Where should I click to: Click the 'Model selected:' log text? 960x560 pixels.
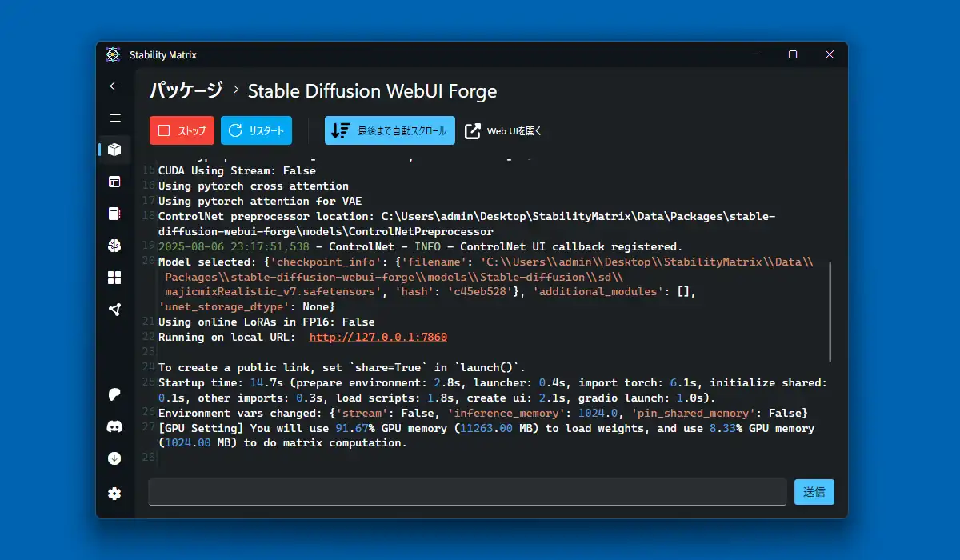(x=207, y=262)
